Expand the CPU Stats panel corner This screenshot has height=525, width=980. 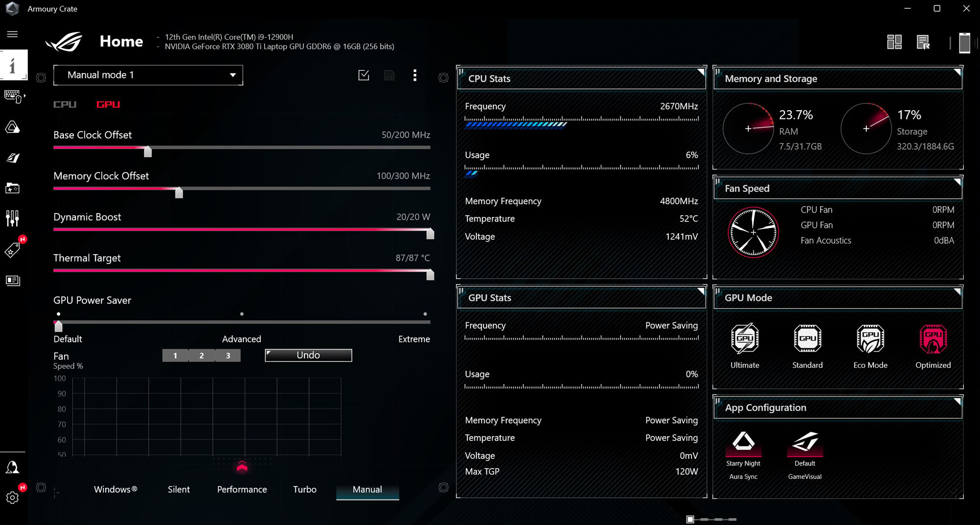coord(701,72)
